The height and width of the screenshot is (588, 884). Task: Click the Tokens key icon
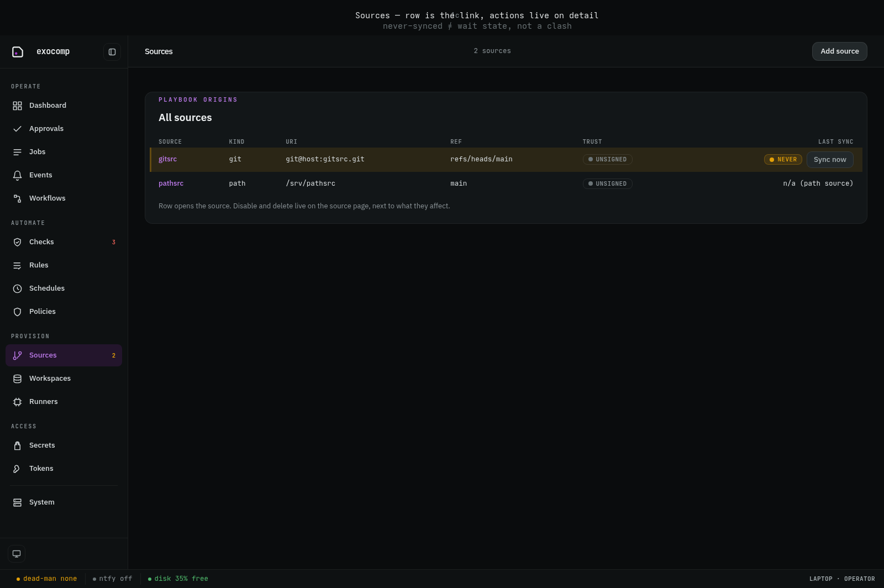point(18,469)
